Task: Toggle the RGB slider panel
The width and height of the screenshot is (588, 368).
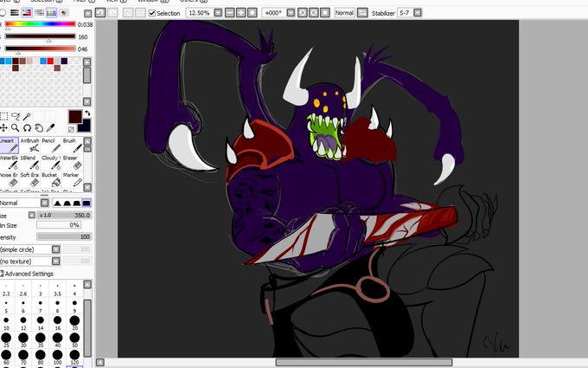Action: tap(14, 13)
